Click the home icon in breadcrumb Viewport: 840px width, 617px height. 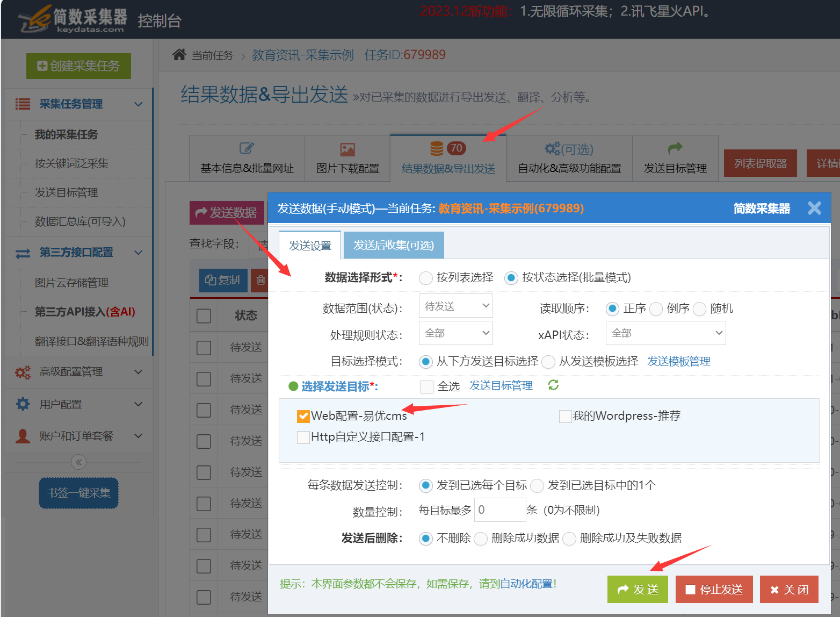click(x=179, y=54)
